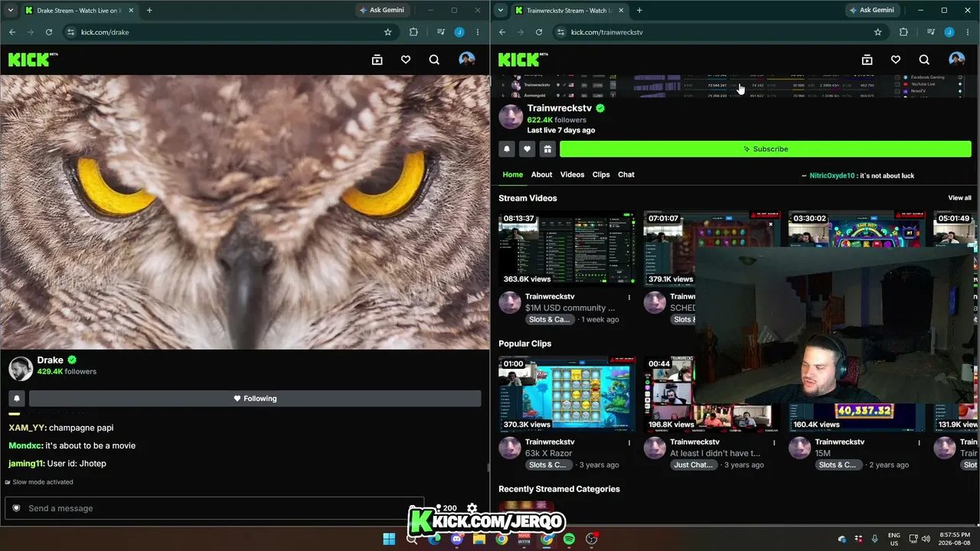Open Browse icon in Trainwreckstv Kick window
Screen dimensions: 980x551
pyautogui.click(x=867, y=60)
